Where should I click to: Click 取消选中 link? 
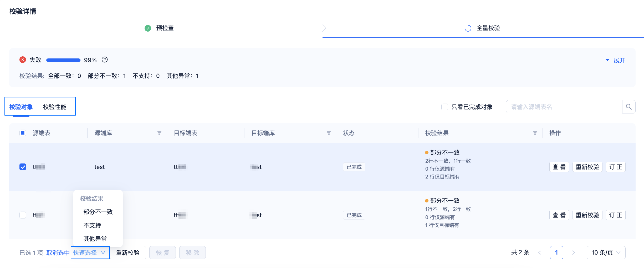coord(58,253)
